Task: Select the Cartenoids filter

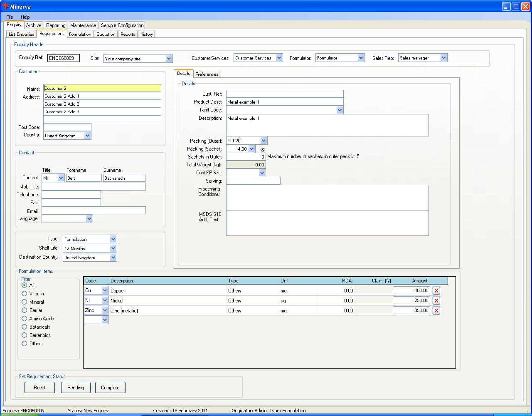Action: pyautogui.click(x=25, y=335)
